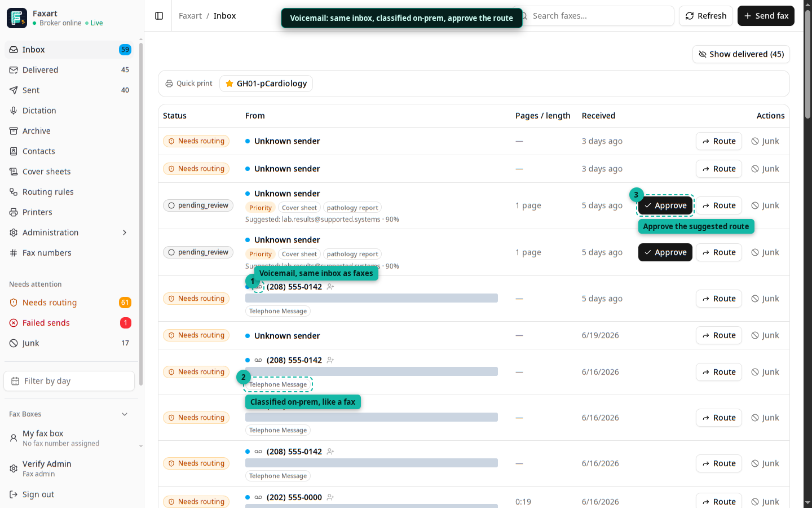Click the first Cover sheet tag
This screenshot has height=508, width=812.
click(x=299, y=208)
